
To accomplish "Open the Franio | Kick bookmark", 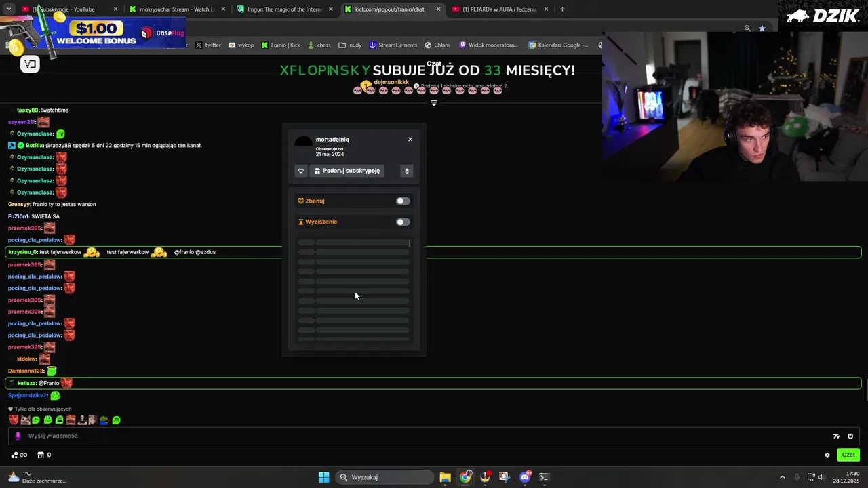I will 281,45.
